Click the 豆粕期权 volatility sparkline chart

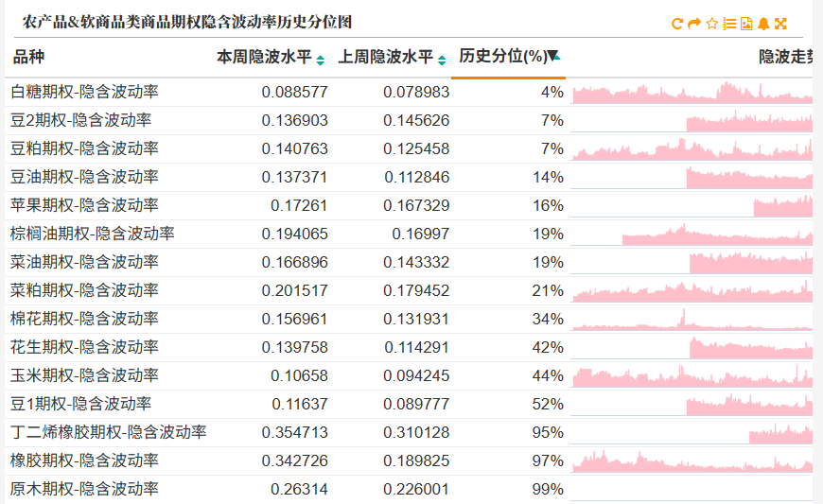692,149
